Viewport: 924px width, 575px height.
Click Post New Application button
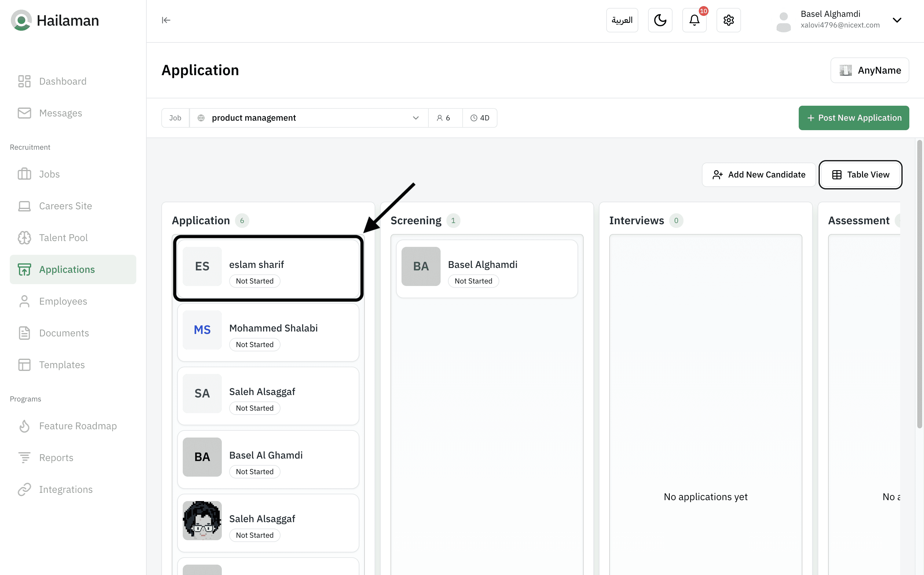[853, 118]
